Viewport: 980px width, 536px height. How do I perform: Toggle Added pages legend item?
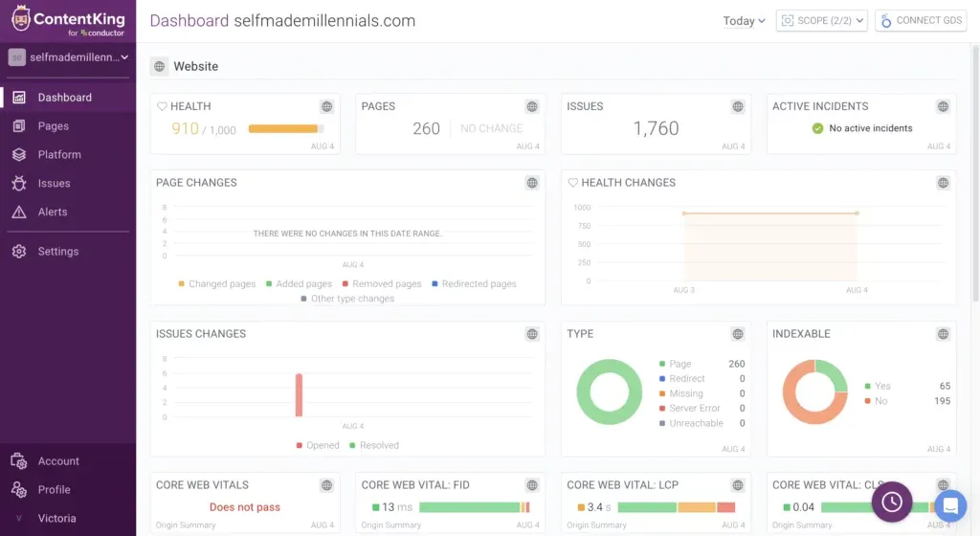299,284
